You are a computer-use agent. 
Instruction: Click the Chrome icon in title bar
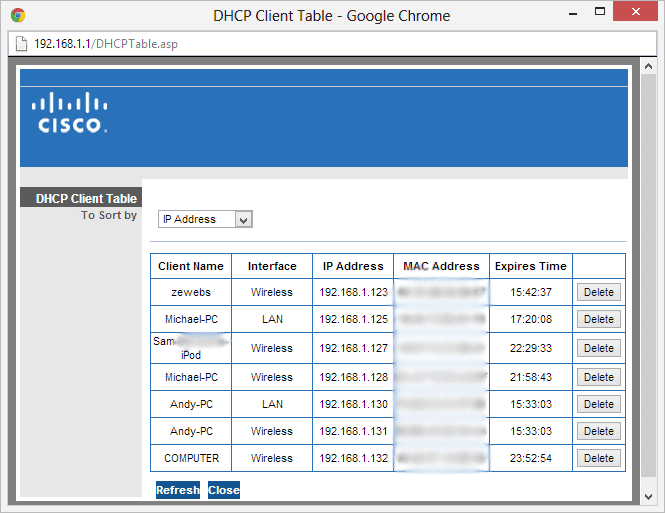(x=18, y=15)
